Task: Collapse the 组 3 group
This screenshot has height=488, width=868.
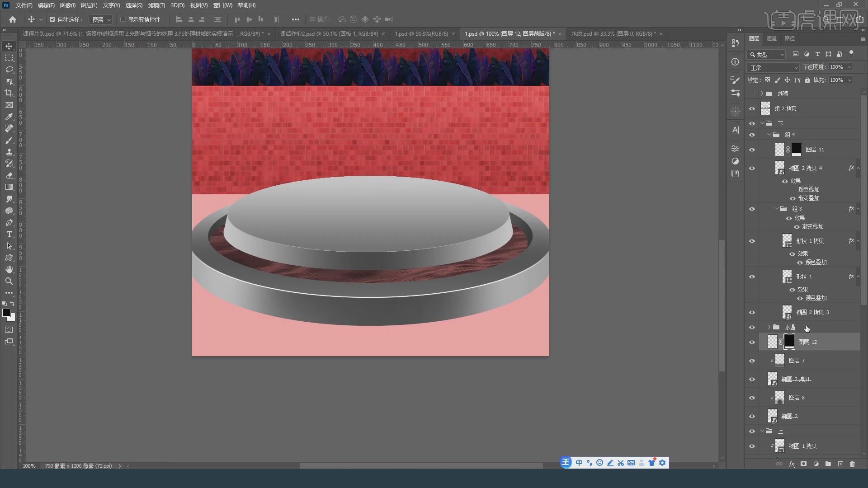Action: [777, 209]
